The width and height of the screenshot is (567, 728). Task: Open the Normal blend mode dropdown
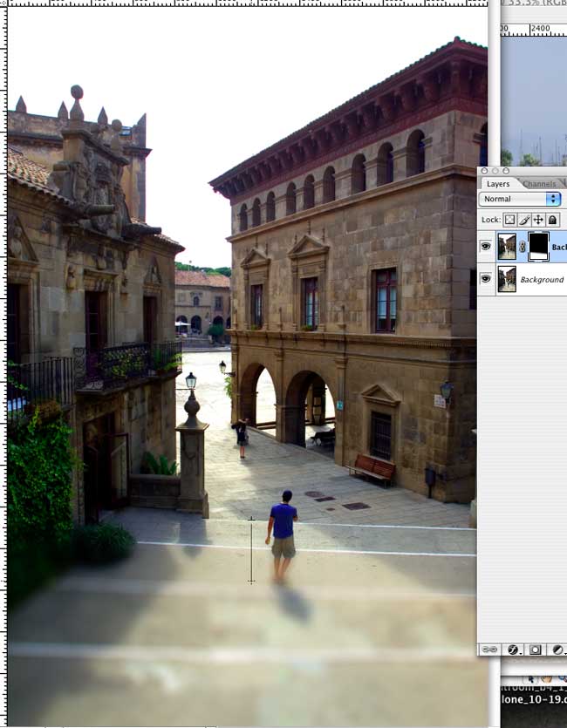tap(521, 199)
